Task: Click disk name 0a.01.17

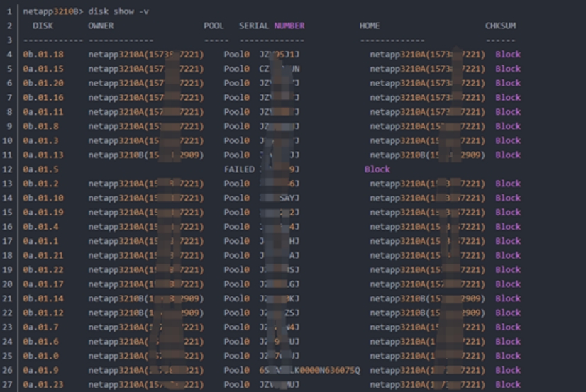Action: pyautogui.click(x=43, y=284)
